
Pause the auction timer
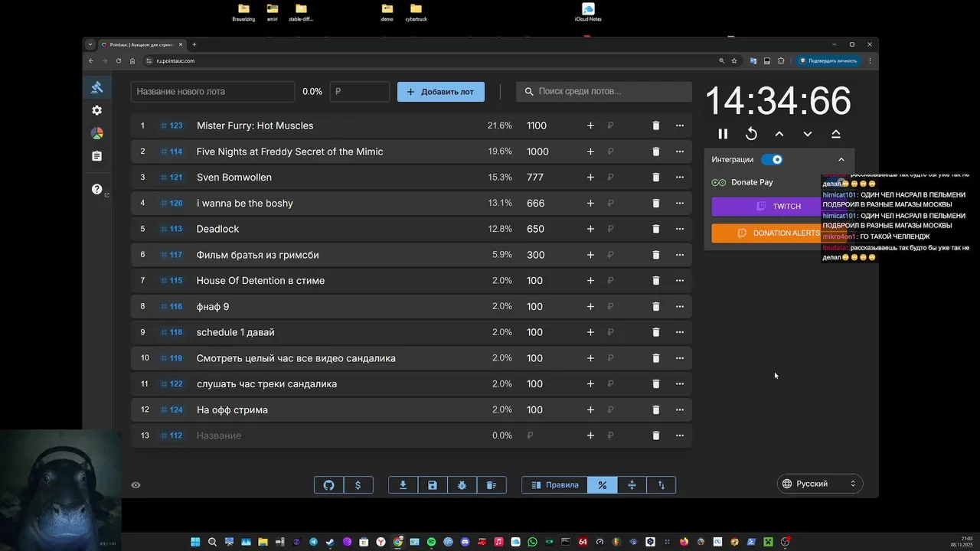(x=723, y=134)
